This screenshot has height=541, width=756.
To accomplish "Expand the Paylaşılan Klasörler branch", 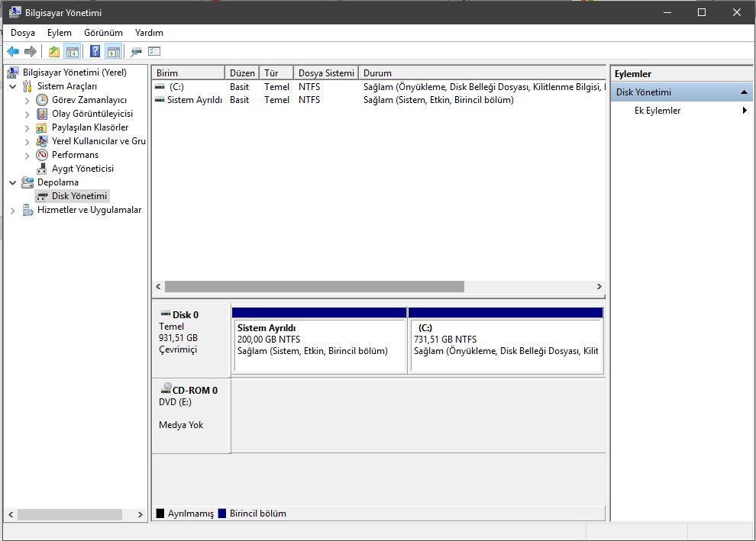I will 27,127.
